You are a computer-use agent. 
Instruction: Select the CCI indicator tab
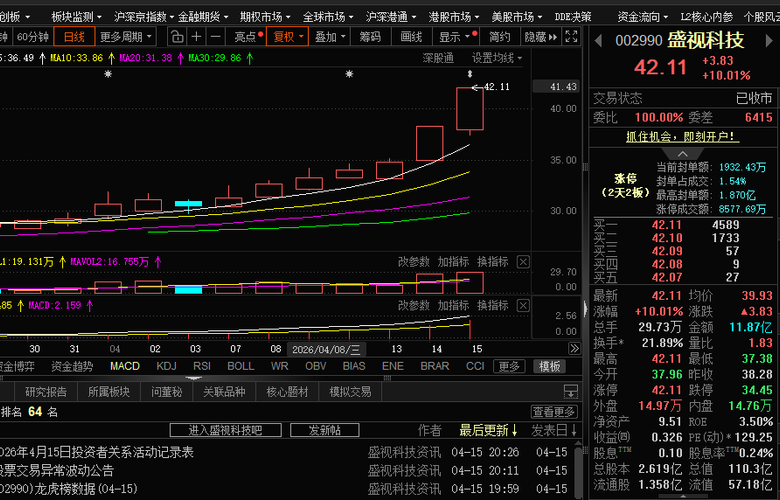point(475,366)
